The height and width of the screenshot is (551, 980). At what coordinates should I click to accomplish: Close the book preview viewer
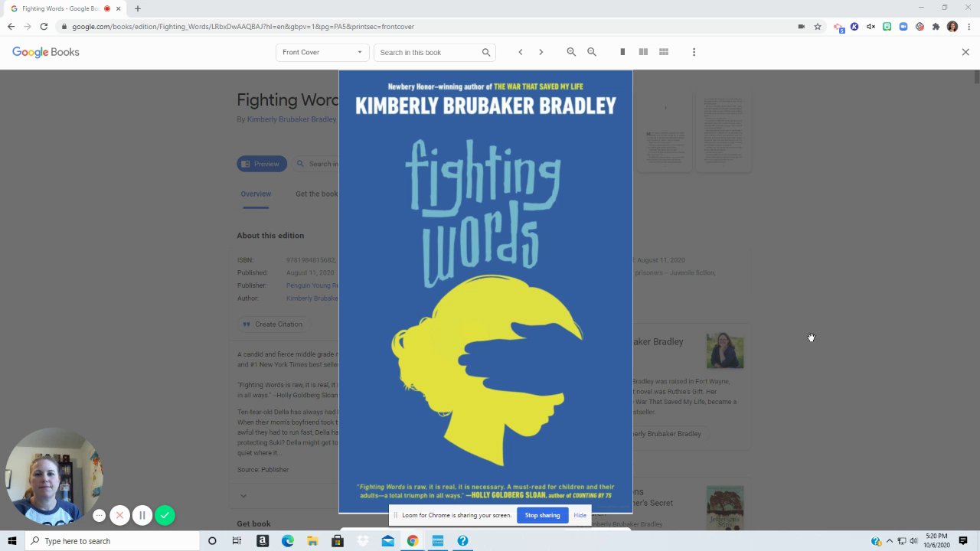(965, 52)
